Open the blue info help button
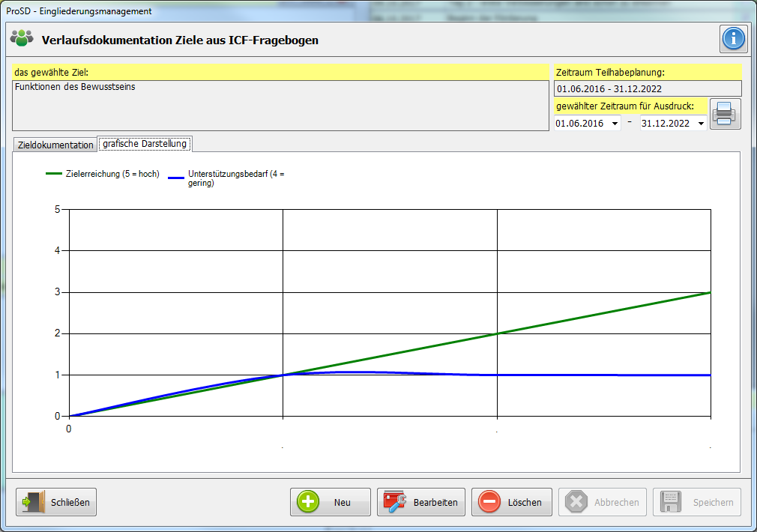Image resolution: width=757 pixels, height=532 pixels. [x=734, y=39]
